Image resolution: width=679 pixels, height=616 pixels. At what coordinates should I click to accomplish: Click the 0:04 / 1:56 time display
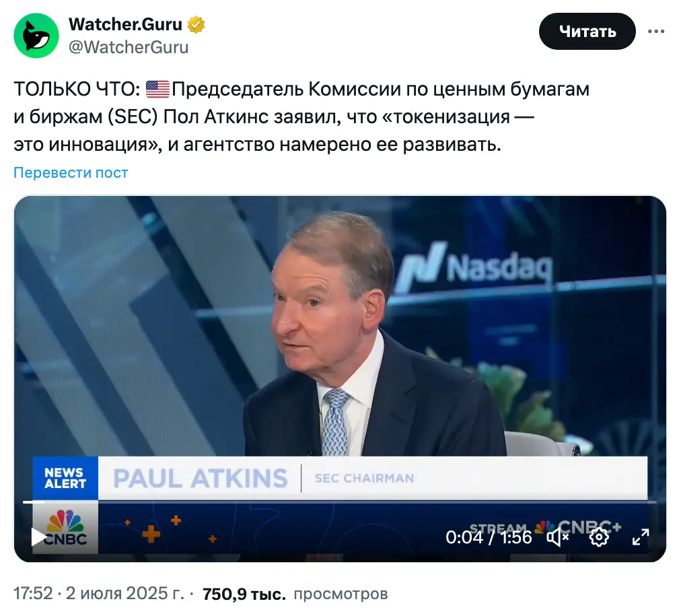point(489,537)
